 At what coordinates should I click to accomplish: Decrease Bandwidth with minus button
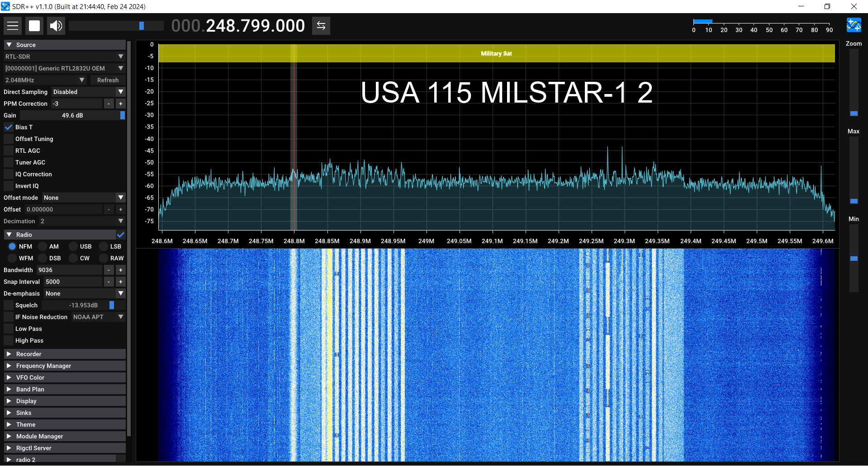click(109, 270)
